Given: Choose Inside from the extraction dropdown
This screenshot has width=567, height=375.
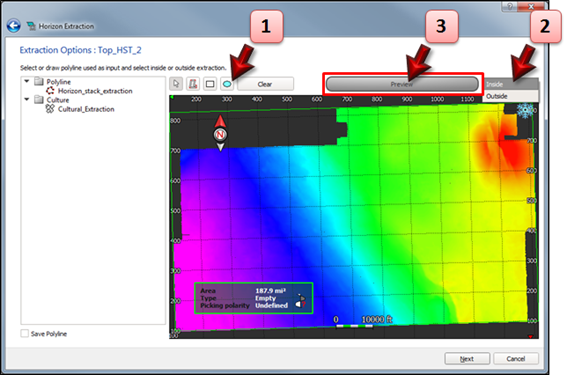Looking at the screenshot, I should 511,84.
